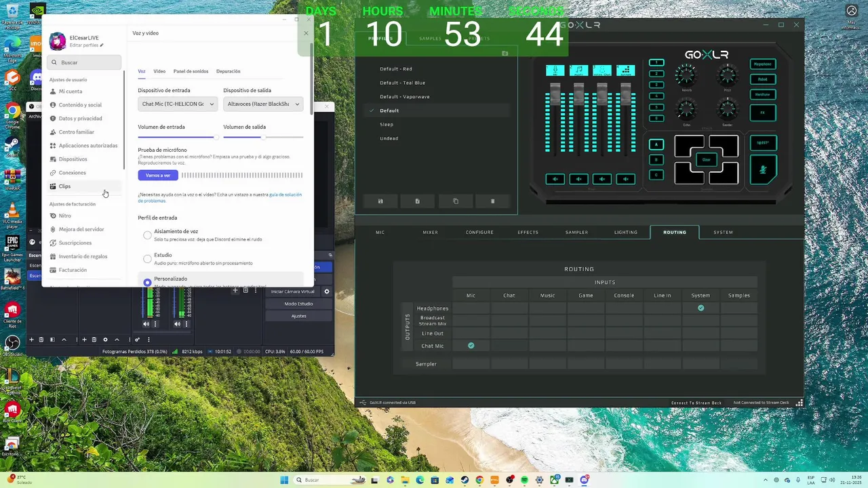
Task: Select the Default - Vaporwave profile
Action: [x=405, y=97]
